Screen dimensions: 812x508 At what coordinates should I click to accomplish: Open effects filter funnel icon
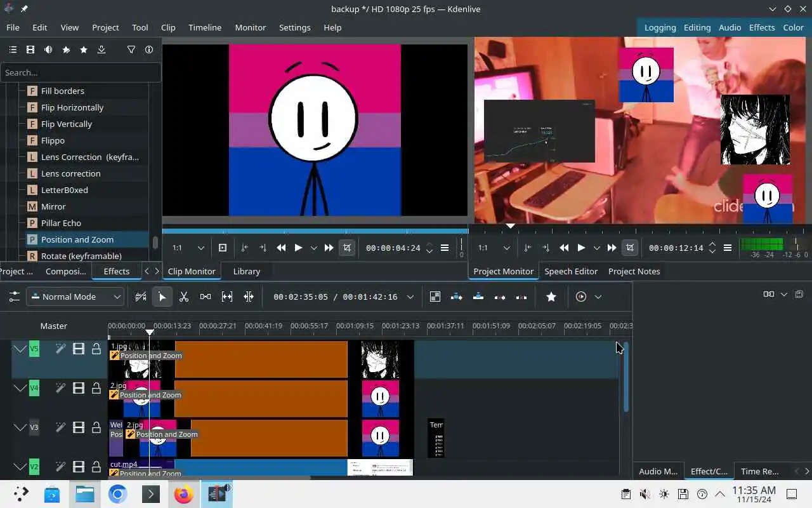pos(131,50)
